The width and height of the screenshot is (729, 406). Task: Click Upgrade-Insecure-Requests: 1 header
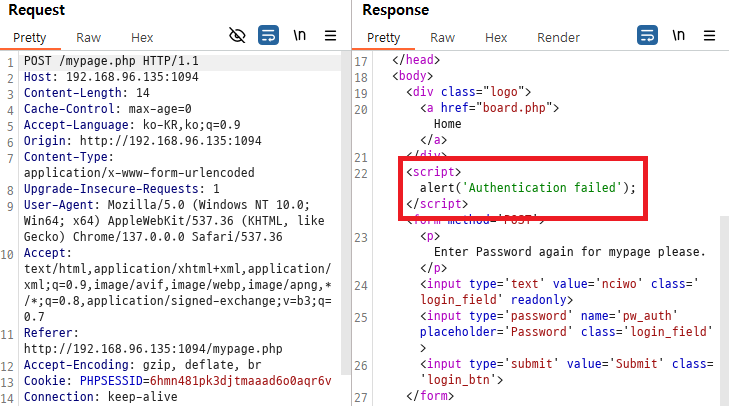point(121,189)
